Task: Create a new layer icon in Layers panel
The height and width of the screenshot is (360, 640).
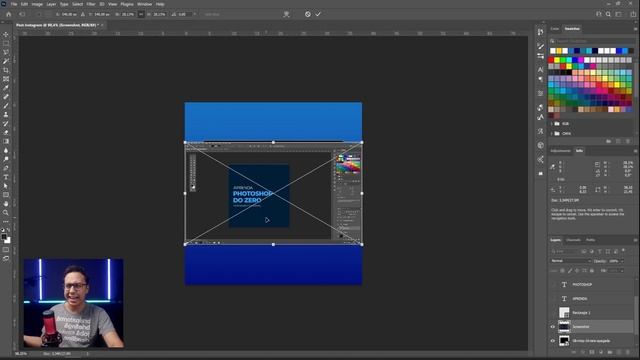Action: coord(619,352)
